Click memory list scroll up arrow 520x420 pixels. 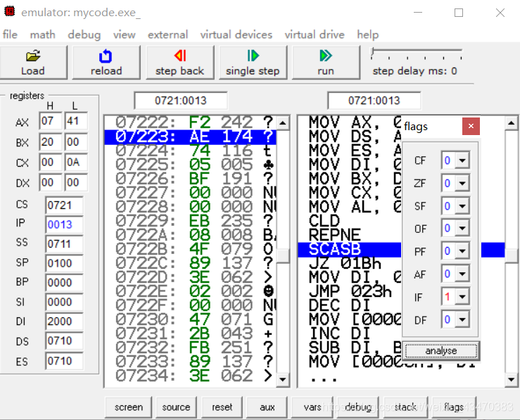[283, 123]
